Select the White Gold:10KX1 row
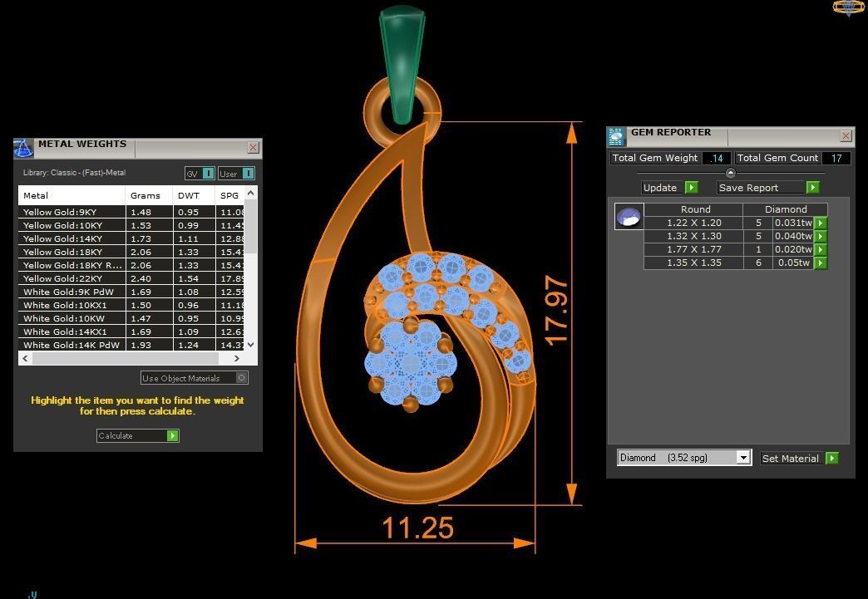Screen dimensions: 868x599 click(131, 305)
